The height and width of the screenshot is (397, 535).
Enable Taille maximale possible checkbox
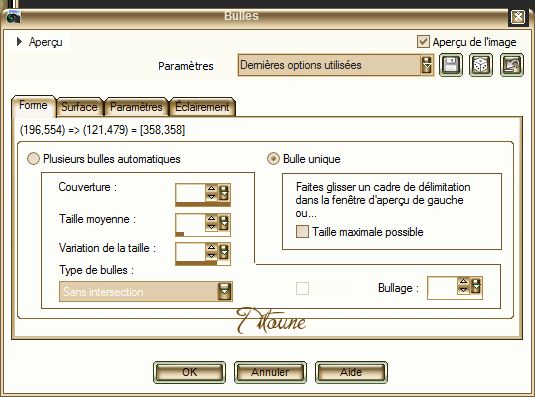(x=302, y=232)
